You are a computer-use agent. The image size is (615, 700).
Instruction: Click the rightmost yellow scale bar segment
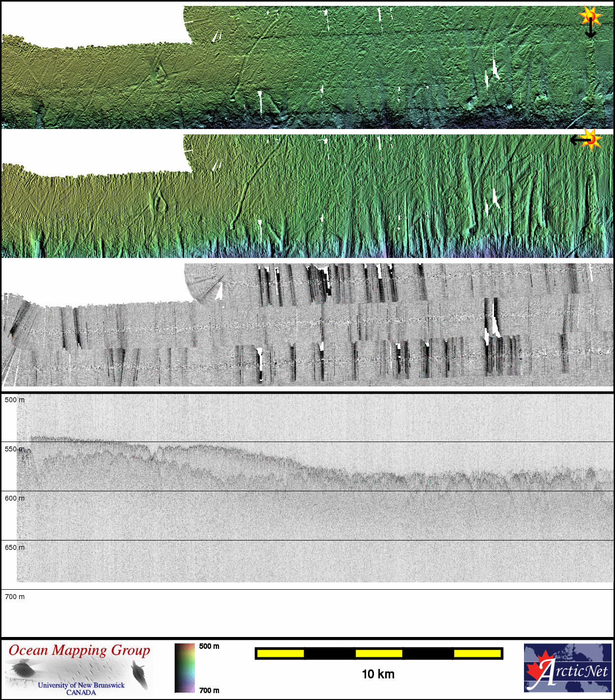pyautogui.click(x=477, y=653)
